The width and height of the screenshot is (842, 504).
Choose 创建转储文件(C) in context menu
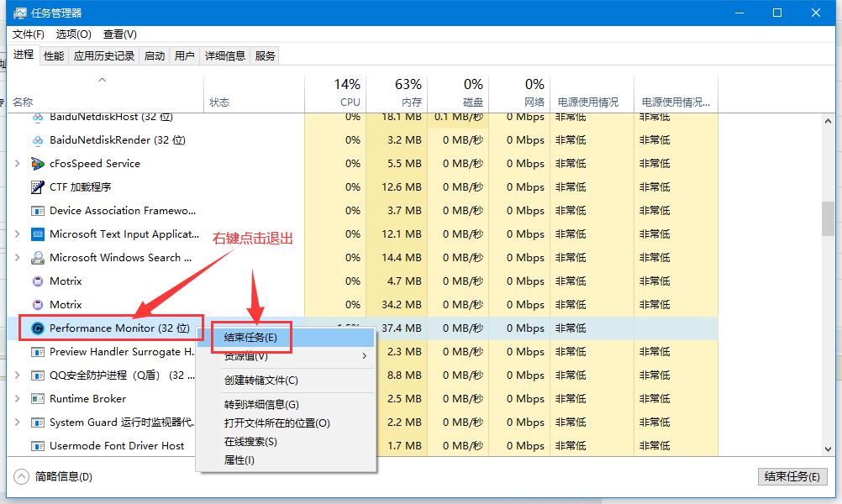pos(287,381)
